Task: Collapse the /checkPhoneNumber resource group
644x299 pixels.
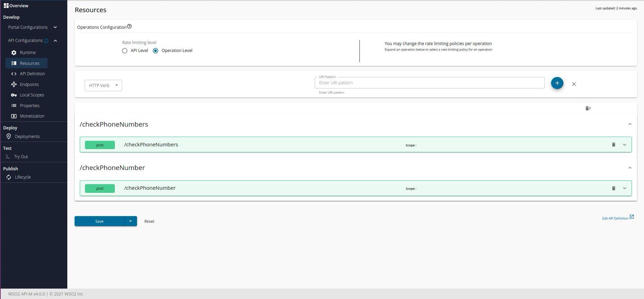Action: tap(630, 168)
